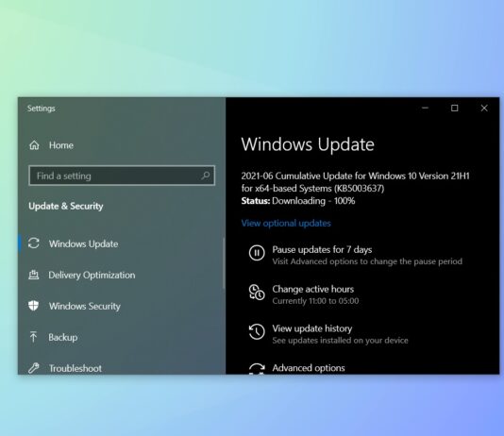Click View optional updates link
The height and width of the screenshot is (436, 504).
pos(286,224)
